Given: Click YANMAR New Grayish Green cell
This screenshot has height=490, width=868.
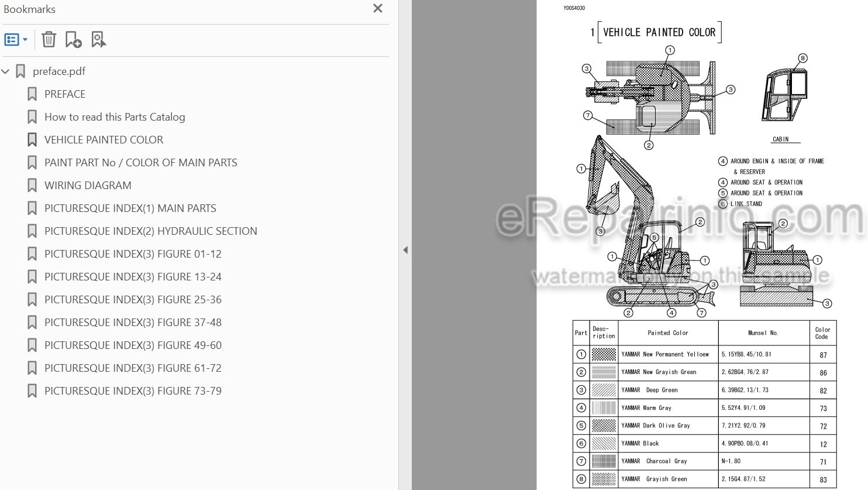Looking at the screenshot, I should tap(668, 372).
